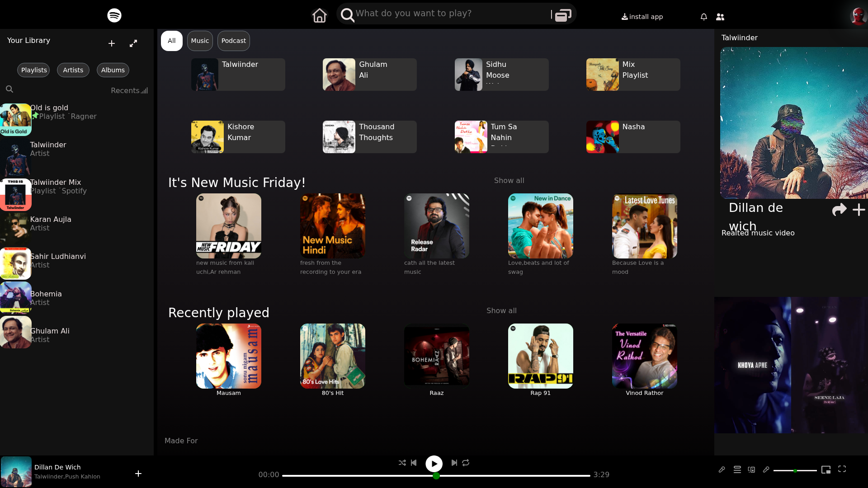Open the Kishore Kumar card
This screenshot has height=488, width=868.
click(238, 137)
